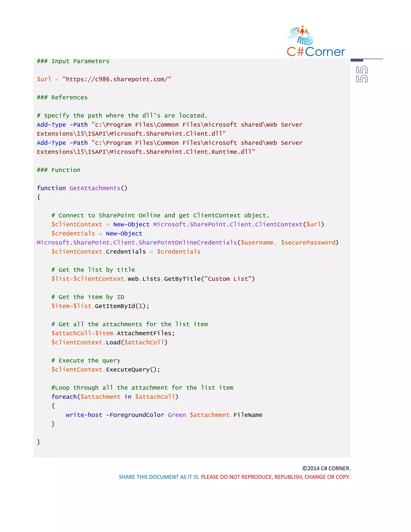
Task: Click the GetItemById(1) call
Action: click(x=120, y=306)
